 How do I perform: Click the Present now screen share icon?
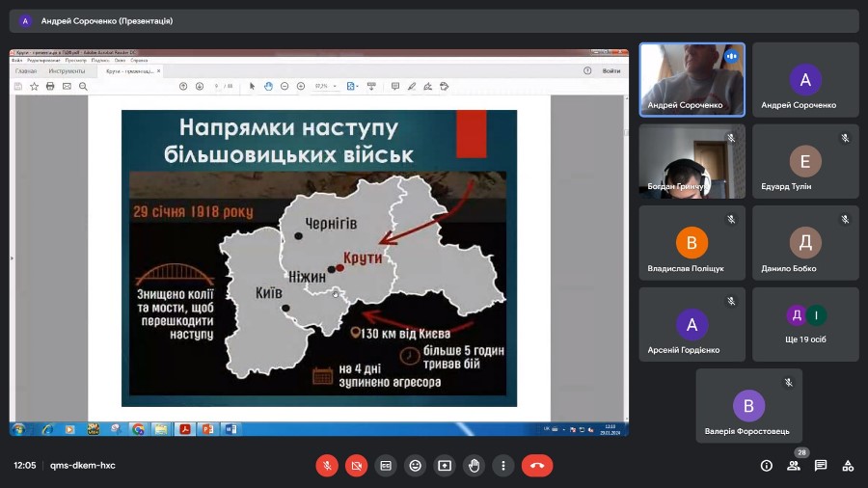click(444, 465)
